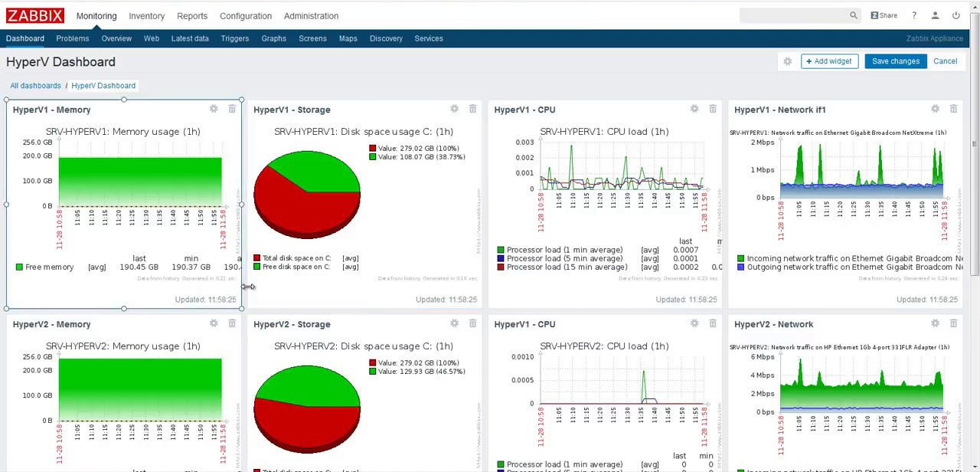The width and height of the screenshot is (980, 472).
Task: Go to the Overview submenu tab
Action: point(116,38)
